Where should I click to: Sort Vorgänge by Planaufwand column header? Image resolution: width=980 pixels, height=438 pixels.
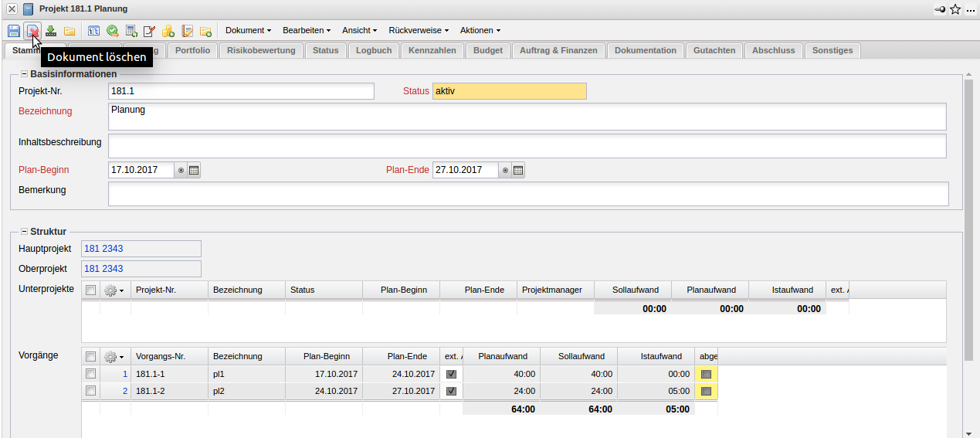click(x=502, y=357)
